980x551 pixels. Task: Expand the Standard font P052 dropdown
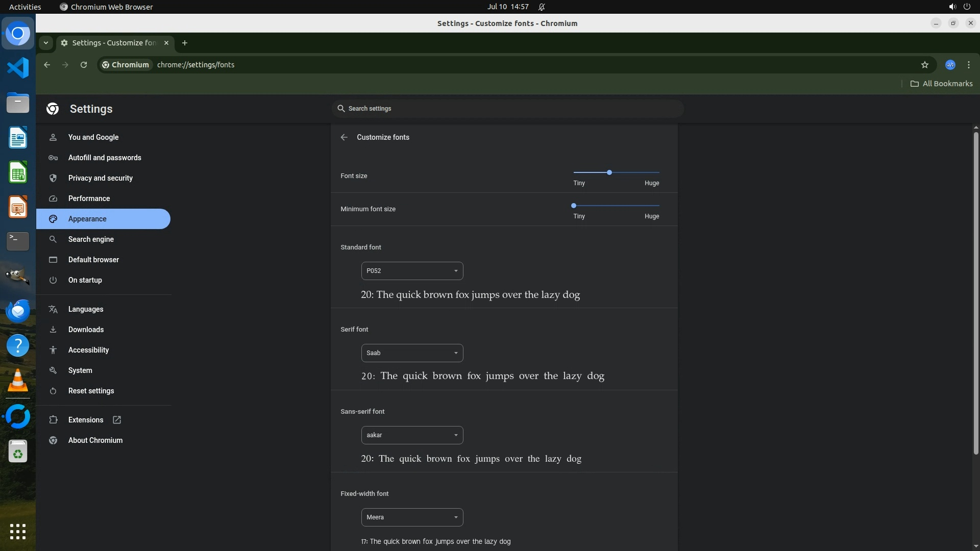tap(412, 271)
